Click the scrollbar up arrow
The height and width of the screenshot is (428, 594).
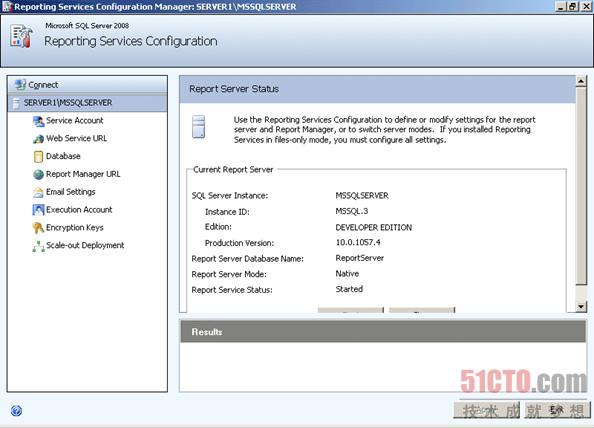[581, 81]
